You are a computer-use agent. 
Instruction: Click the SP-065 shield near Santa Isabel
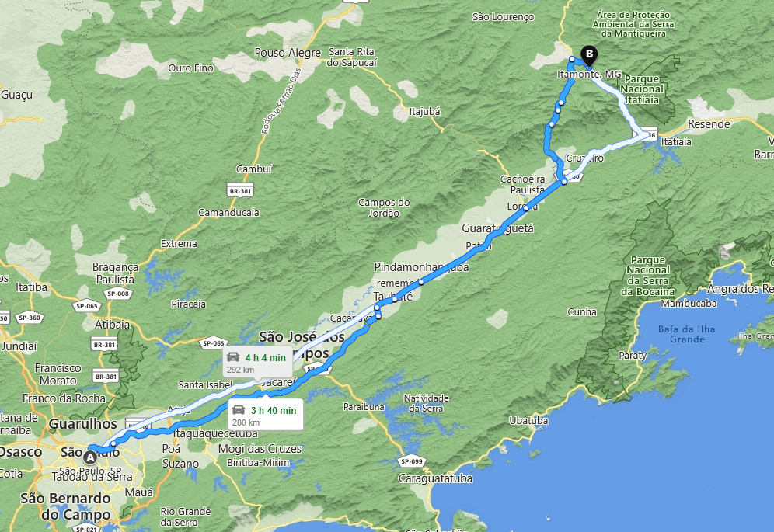213,343
